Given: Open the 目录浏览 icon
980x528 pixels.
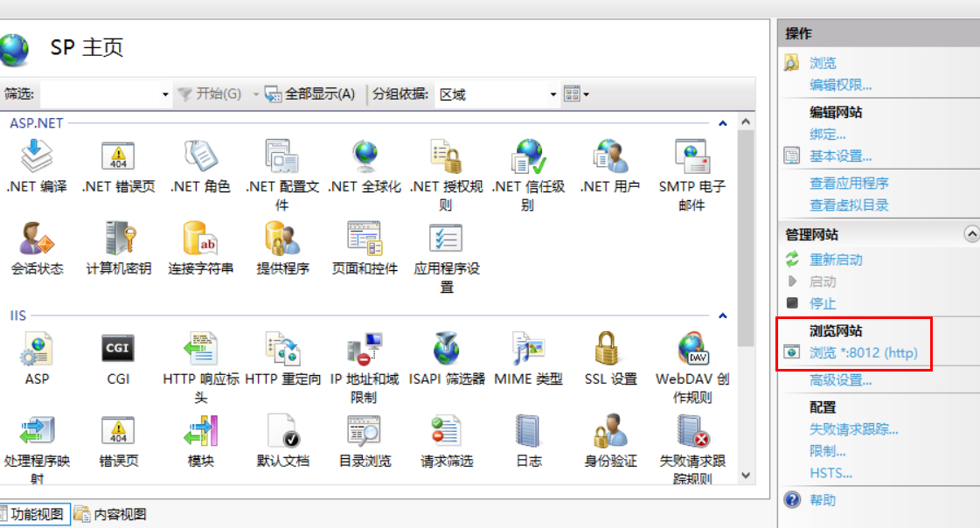Looking at the screenshot, I should (x=365, y=431).
